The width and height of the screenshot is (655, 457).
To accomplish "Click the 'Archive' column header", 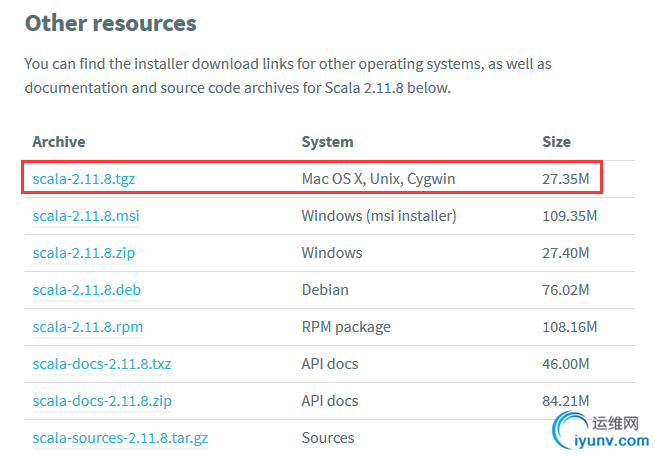I will [x=59, y=142].
